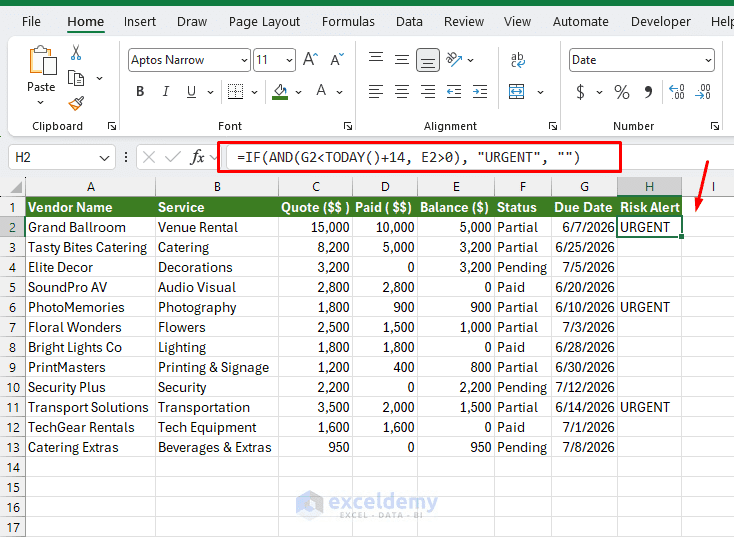The image size is (734, 537).
Task: Open underline style dropdown arrow
Action: [211, 92]
